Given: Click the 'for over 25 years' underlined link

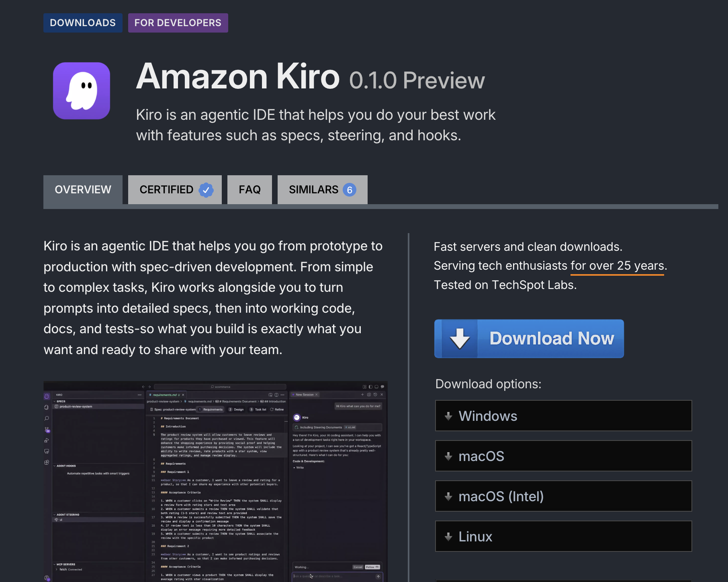Looking at the screenshot, I should pos(617,266).
